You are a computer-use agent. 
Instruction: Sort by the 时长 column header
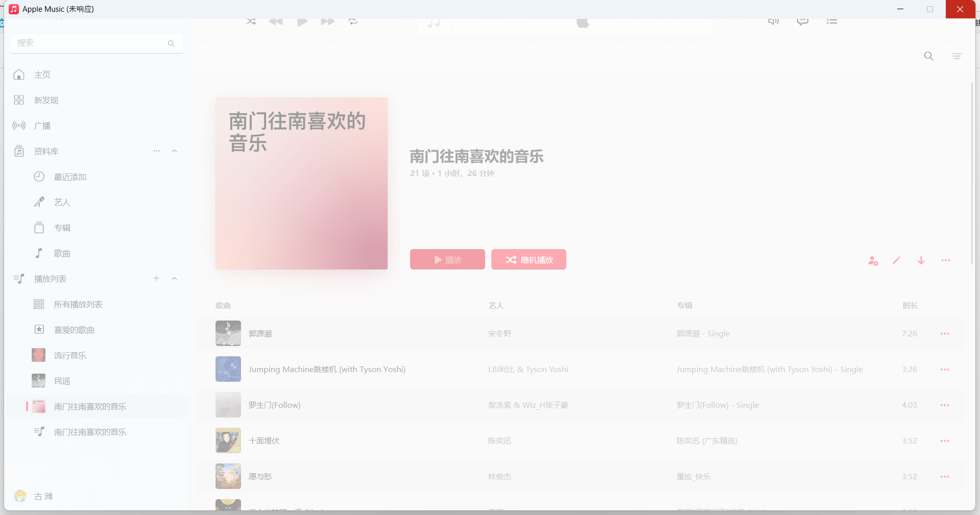[x=910, y=305]
